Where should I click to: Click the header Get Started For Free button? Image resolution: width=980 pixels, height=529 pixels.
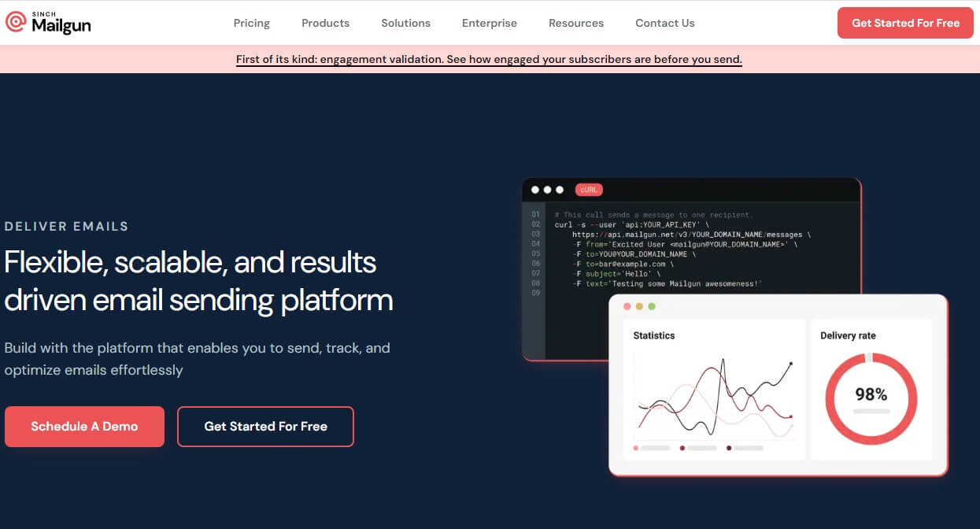coord(905,23)
